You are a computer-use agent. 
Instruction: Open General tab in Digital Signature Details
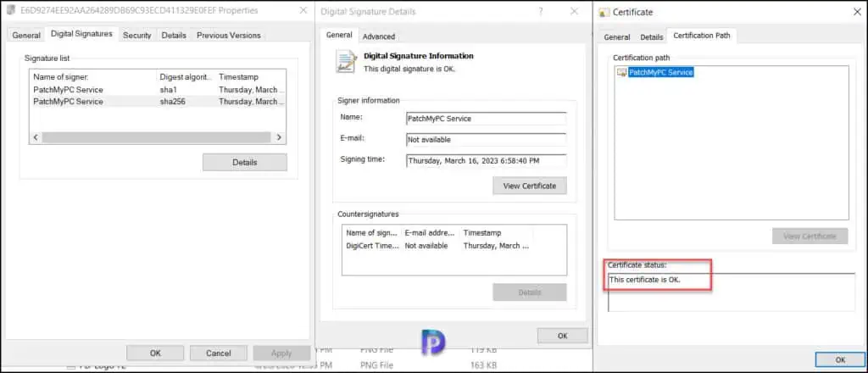click(x=339, y=35)
